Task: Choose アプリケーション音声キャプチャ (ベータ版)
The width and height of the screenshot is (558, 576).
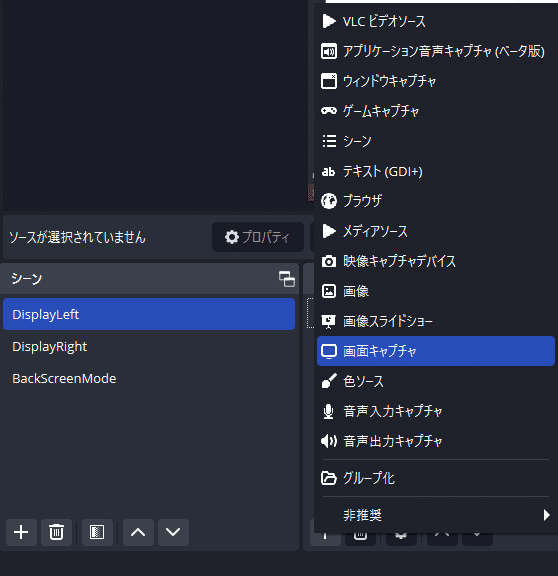Action: (436, 51)
